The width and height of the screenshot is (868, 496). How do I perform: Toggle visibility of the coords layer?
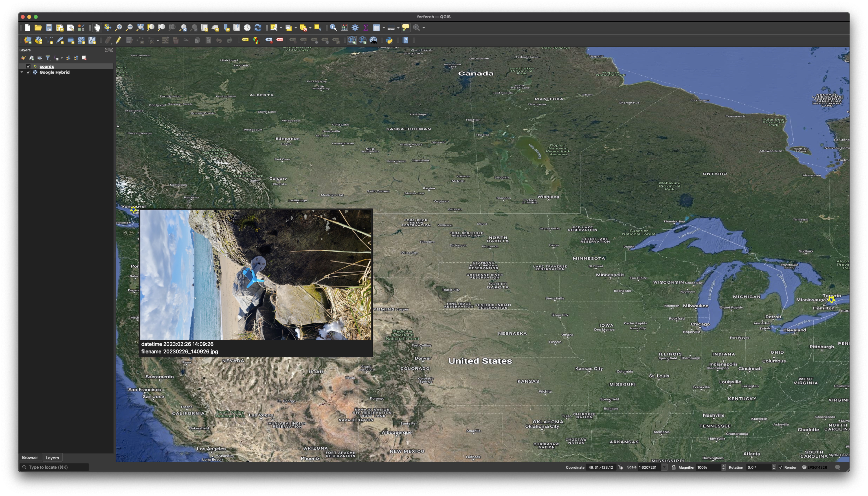(28, 66)
